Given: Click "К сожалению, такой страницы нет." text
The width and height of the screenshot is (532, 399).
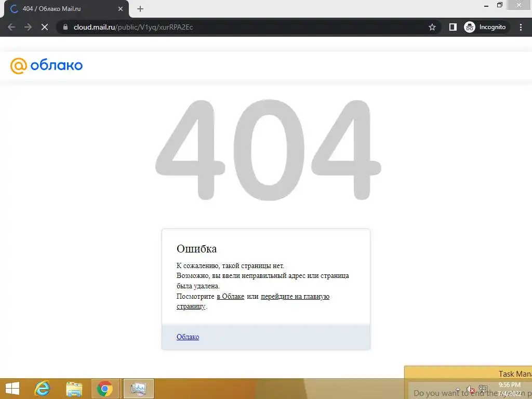Looking at the screenshot, I should (x=230, y=265).
